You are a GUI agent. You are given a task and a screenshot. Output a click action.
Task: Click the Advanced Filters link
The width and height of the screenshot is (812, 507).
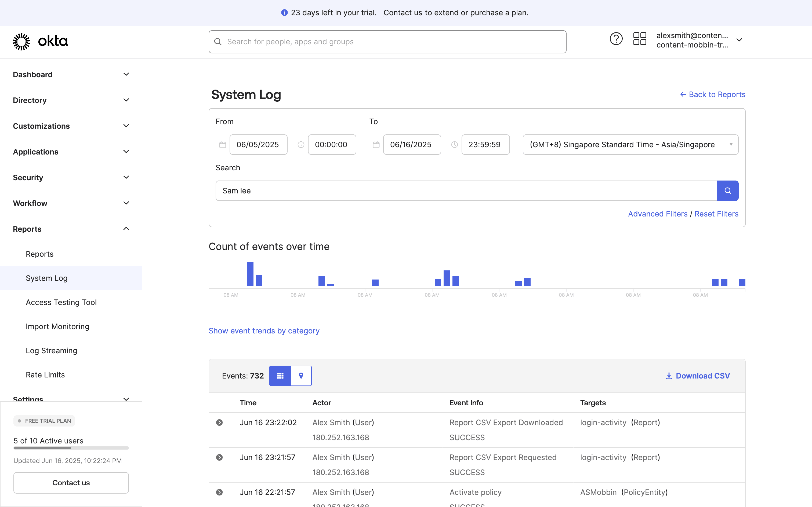[657, 214]
